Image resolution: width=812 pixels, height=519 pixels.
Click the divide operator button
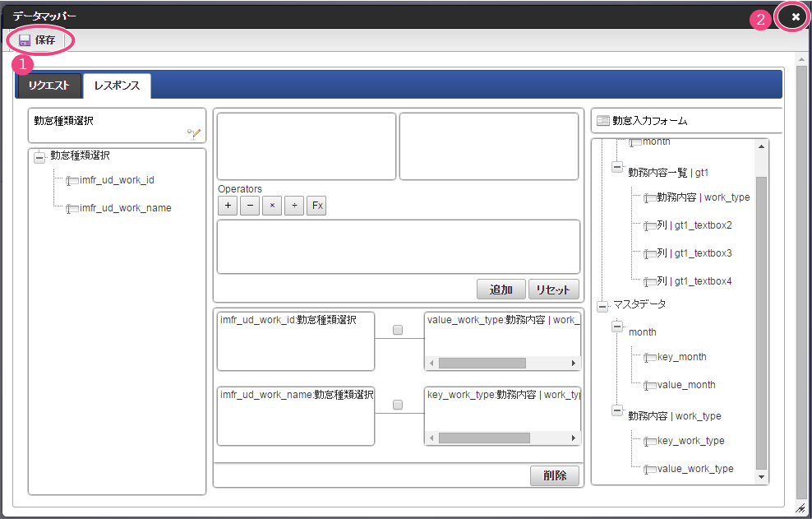click(x=294, y=206)
